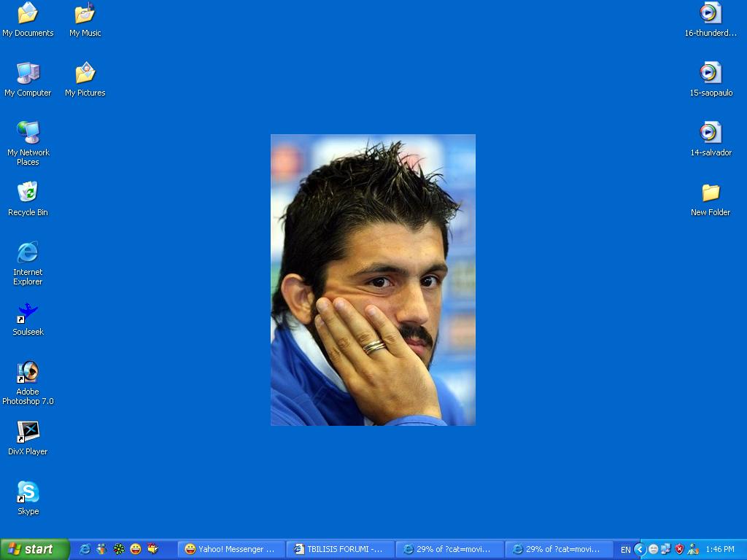Open the Start menu

pos(34,549)
